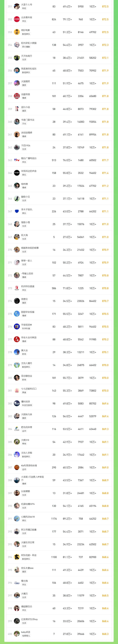This screenshot has width=118, height=644.
Task: Click account name 七七还能吃亿口
Action: click(x=29, y=389)
